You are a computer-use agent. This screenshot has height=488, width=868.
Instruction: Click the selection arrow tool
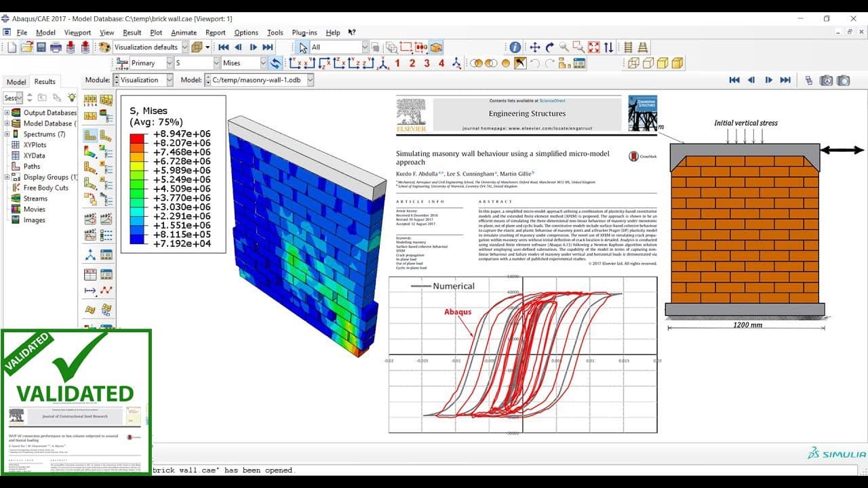click(303, 47)
